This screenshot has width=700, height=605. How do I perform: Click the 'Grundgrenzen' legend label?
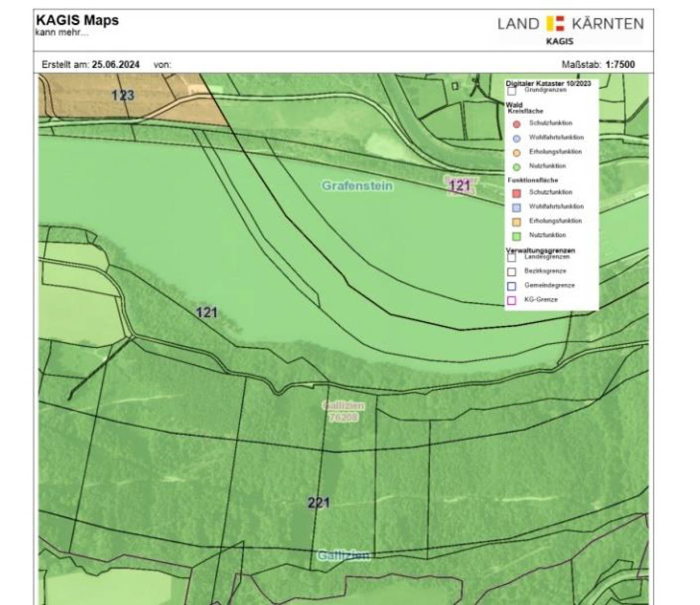point(545,90)
